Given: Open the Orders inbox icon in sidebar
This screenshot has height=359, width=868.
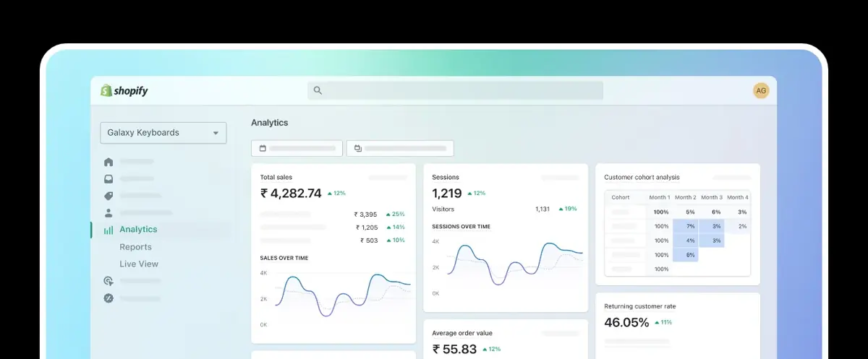Looking at the screenshot, I should coord(109,179).
